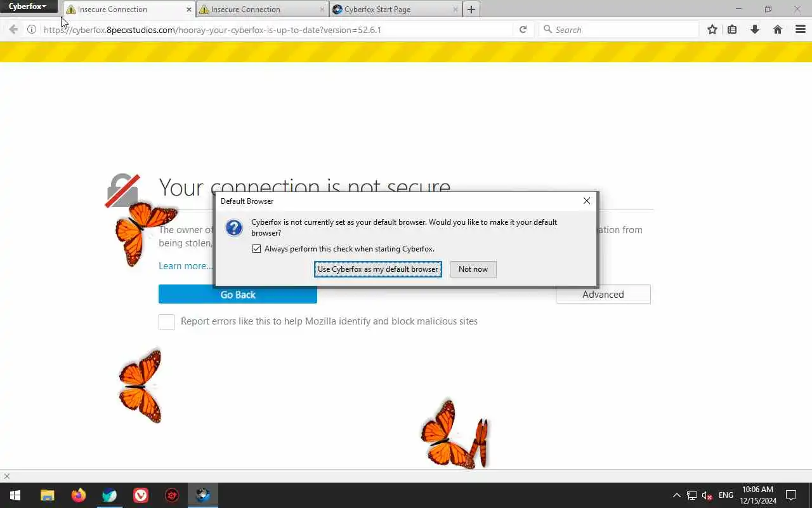Click the dialog question mark icon
Viewport: 812px width, 508px height.
[234, 228]
